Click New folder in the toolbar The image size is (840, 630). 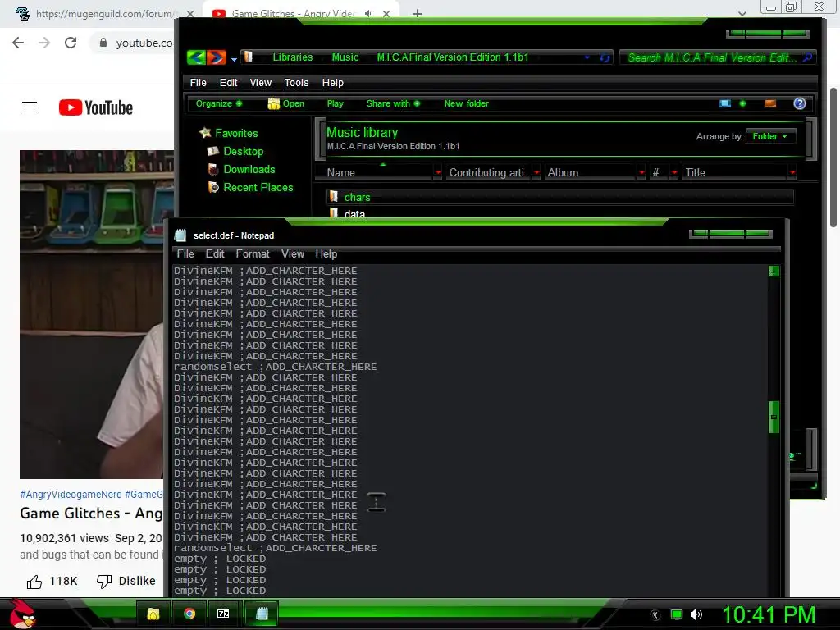[466, 103]
